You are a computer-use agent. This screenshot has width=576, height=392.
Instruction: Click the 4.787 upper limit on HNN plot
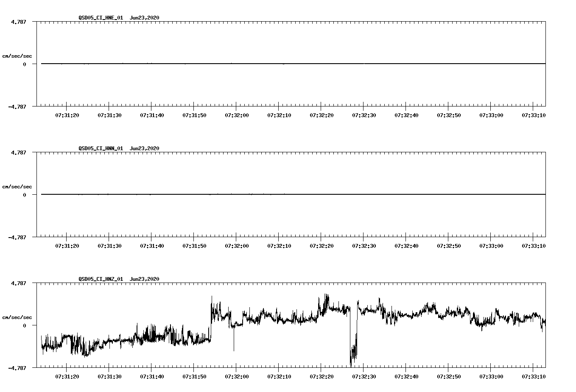point(19,152)
